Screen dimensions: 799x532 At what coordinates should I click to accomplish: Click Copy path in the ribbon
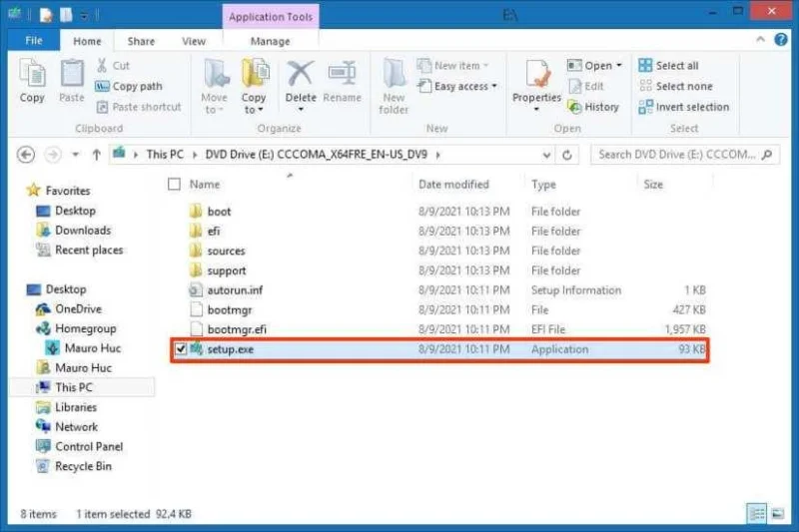[x=129, y=87]
